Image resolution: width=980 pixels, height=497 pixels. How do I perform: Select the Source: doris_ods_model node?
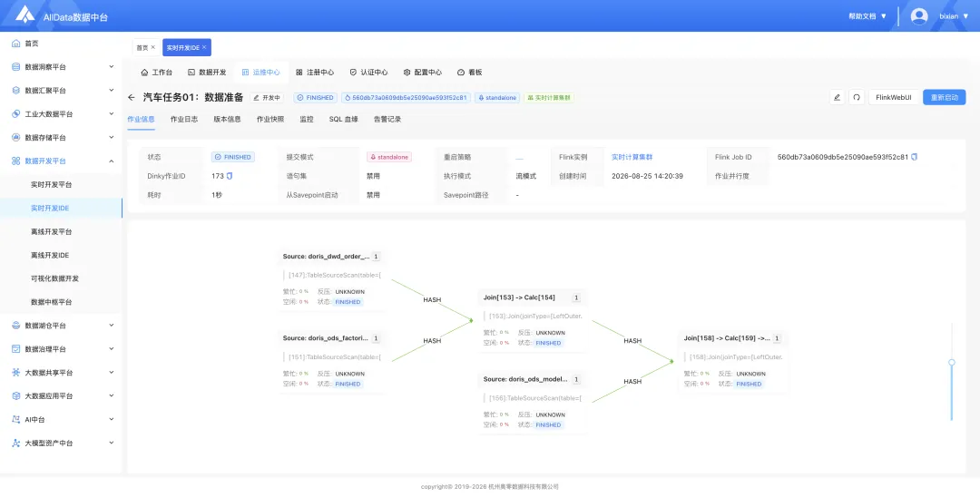click(533, 403)
